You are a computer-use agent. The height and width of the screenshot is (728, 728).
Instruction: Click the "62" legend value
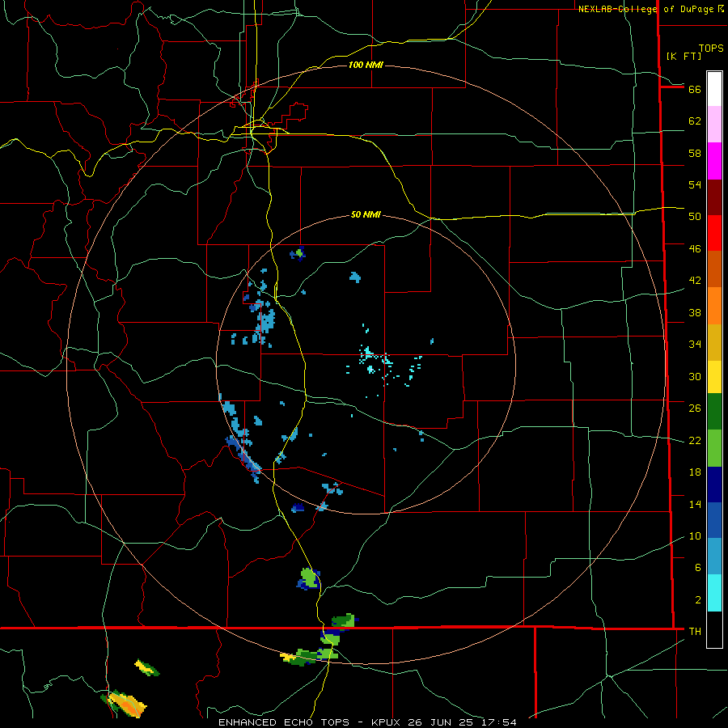[x=695, y=121]
